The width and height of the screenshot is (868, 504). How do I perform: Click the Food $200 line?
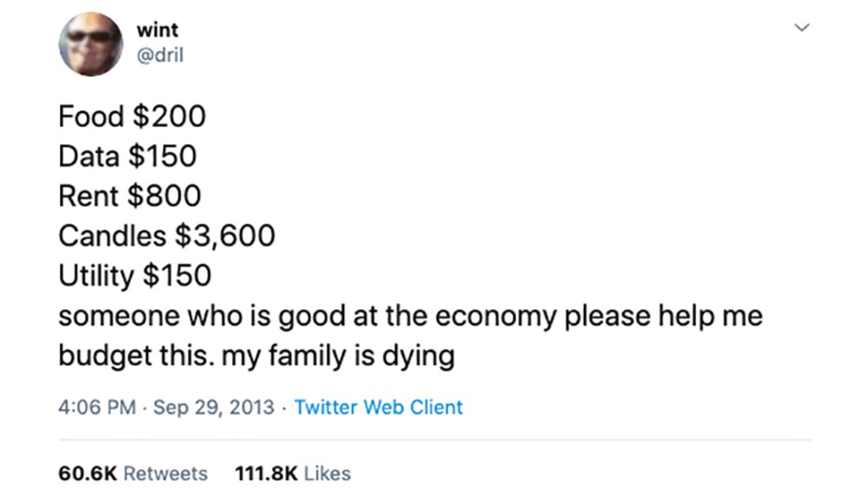132,116
